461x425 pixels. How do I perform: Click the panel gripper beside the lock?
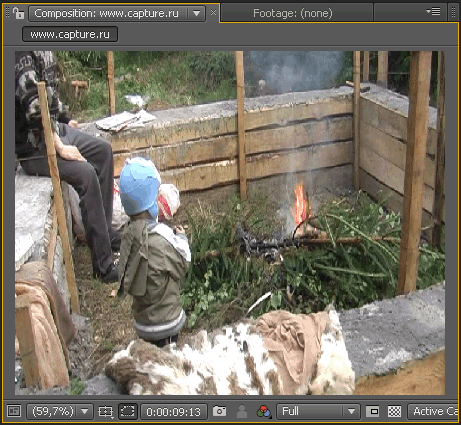coord(7,13)
